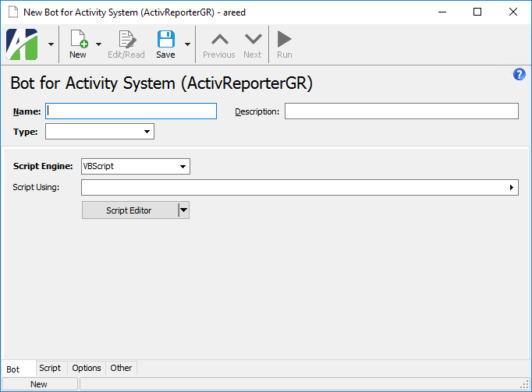Screen dimensions: 532x392
Task: Expand the New button dropdown arrow
Action: pyautogui.click(x=99, y=44)
